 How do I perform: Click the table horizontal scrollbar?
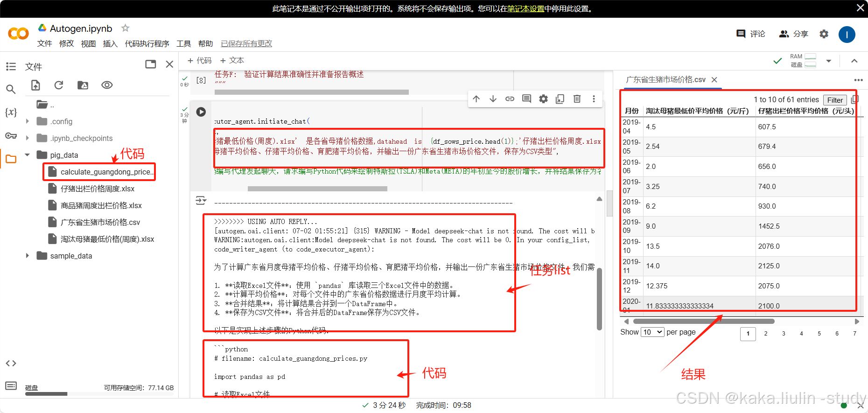click(704, 321)
